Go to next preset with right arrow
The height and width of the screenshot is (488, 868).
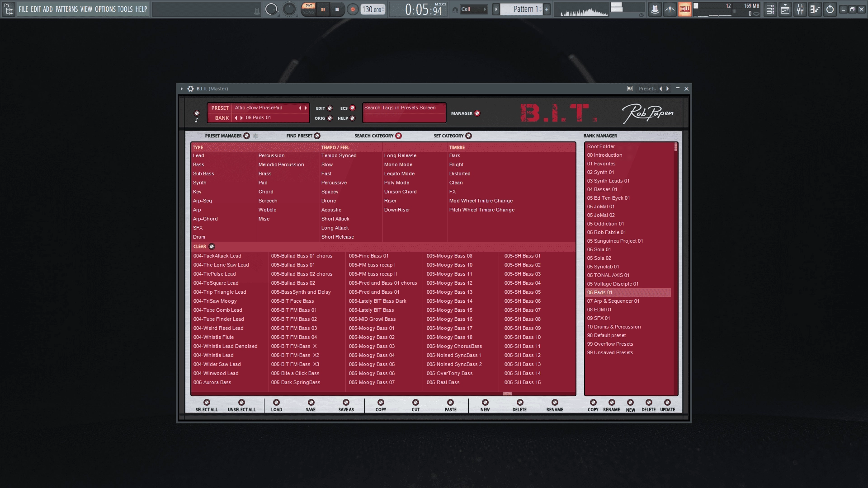(x=306, y=108)
